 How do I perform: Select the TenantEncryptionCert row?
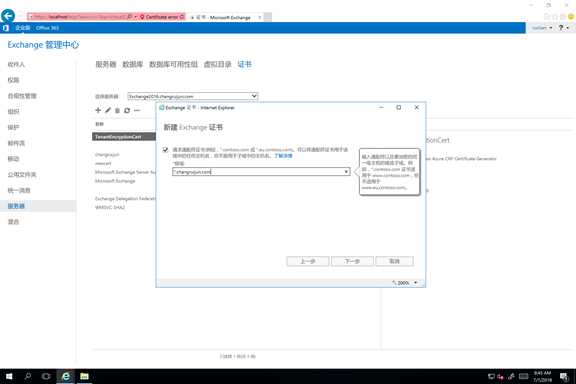click(x=124, y=137)
